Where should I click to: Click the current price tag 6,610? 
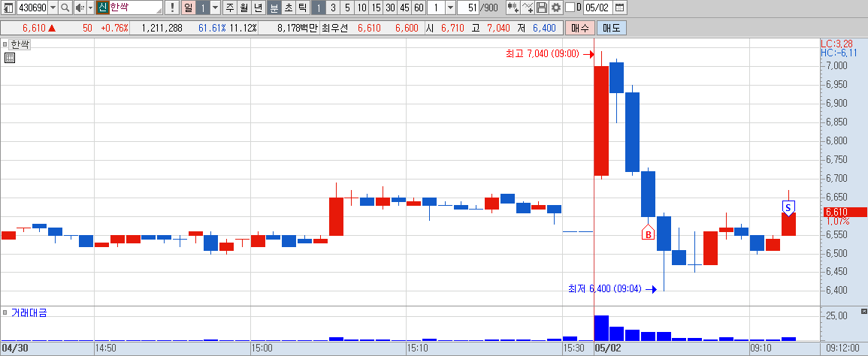click(844, 212)
